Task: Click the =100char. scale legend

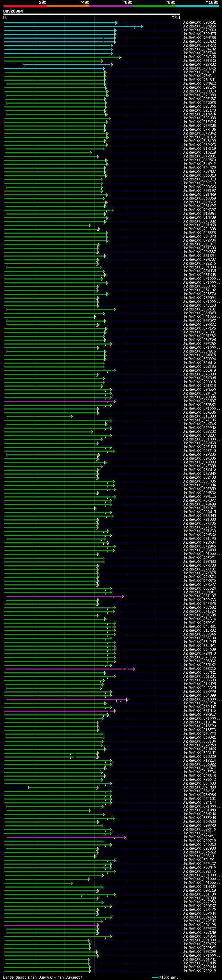Action: coord(165,977)
